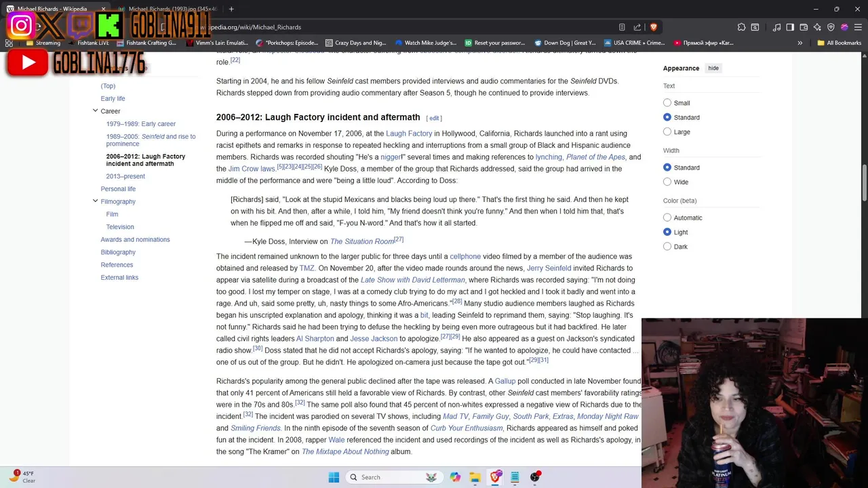
Task: Open USA CRIME bookmark
Action: [633, 43]
